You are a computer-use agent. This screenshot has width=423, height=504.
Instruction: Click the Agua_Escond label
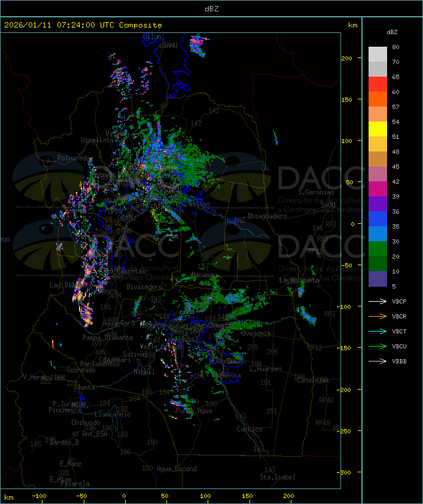pyautogui.click(x=176, y=469)
